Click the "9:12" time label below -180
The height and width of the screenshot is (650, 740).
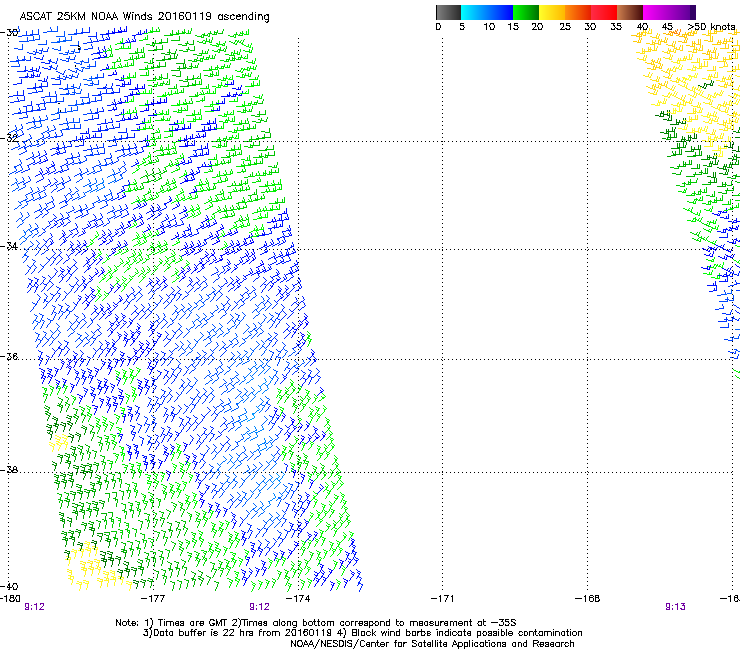point(34,607)
